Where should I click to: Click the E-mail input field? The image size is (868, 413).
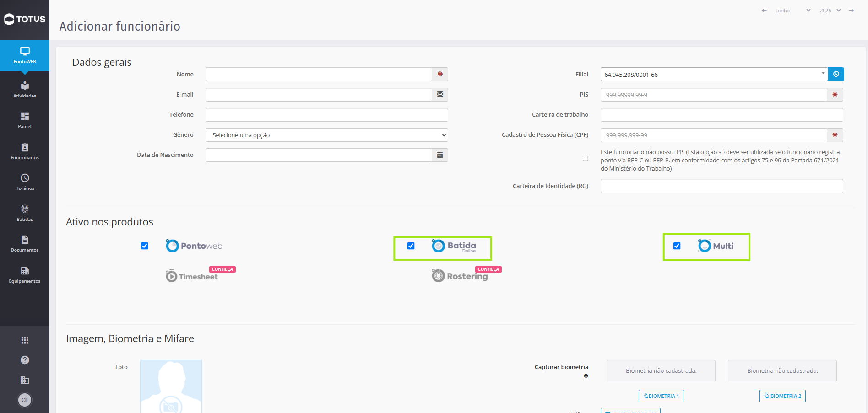319,95
